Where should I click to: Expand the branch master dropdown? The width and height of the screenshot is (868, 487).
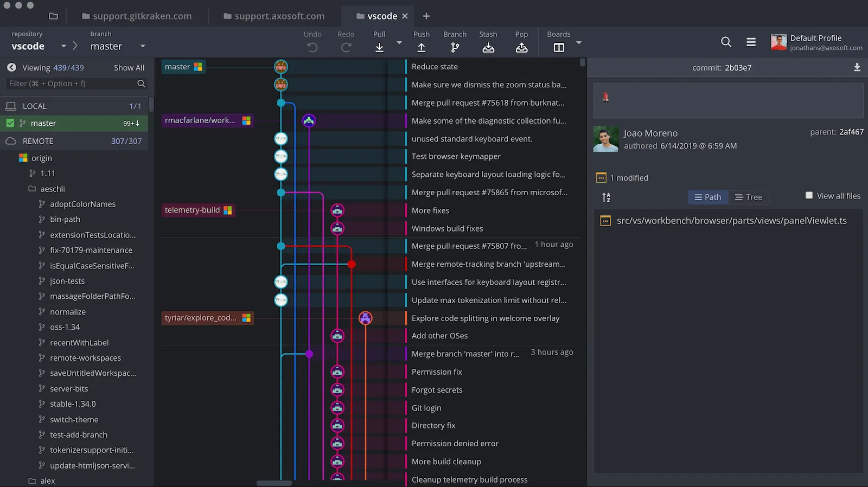tap(143, 47)
